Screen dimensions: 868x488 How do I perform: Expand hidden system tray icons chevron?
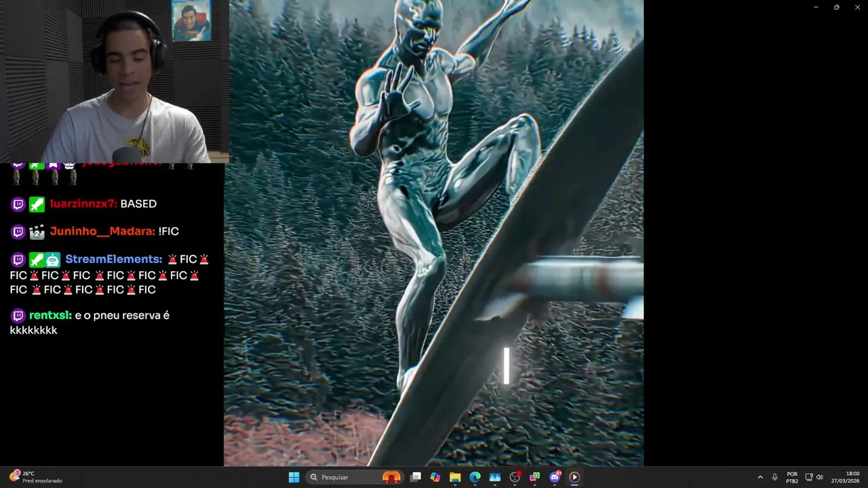tap(759, 477)
